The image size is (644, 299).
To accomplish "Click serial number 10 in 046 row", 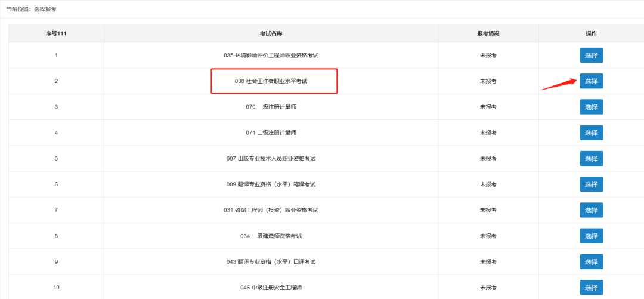I will (x=56, y=288).
